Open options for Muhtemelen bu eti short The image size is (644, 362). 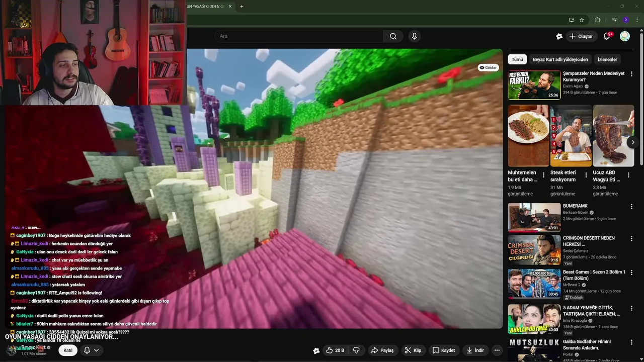[543, 175]
